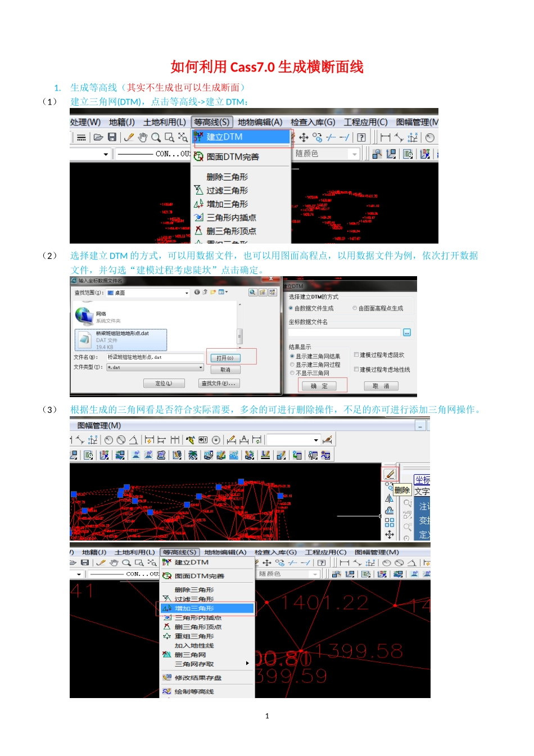Click the eraser delete icon beside 删除 tooltip
The height and width of the screenshot is (756, 534).
click(x=390, y=475)
